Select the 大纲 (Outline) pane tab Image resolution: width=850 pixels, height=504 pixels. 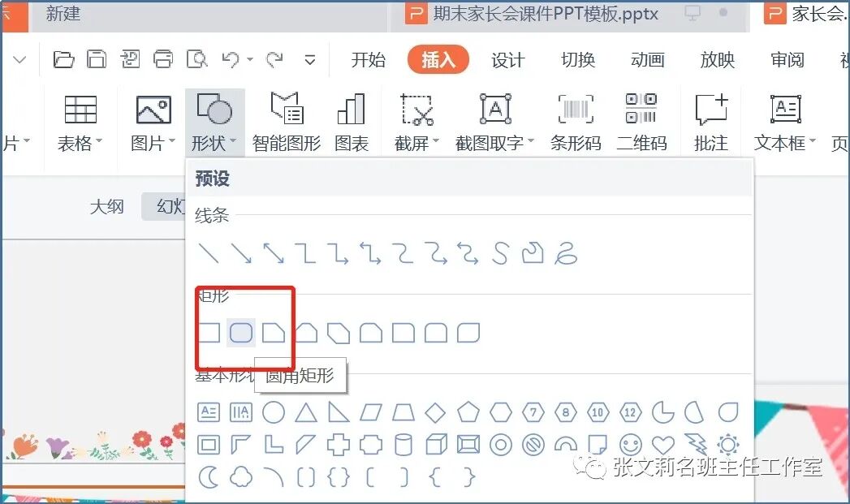pyautogui.click(x=106, y=206)
